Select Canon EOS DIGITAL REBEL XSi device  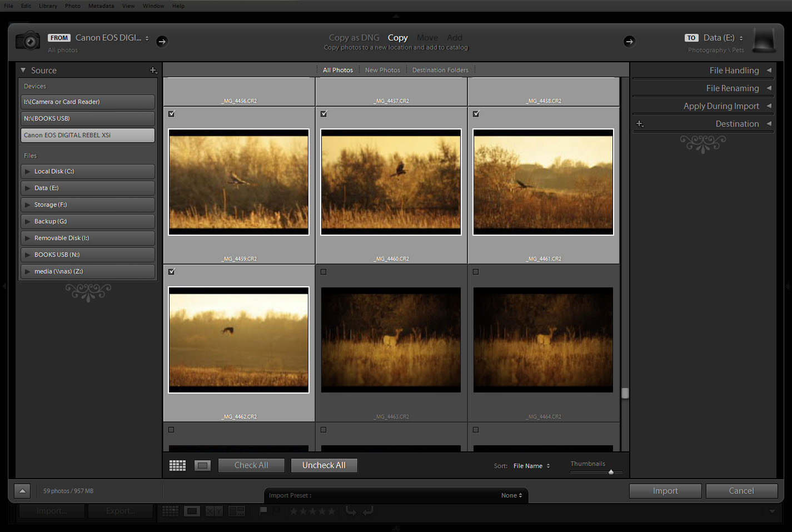click(88, 135)
